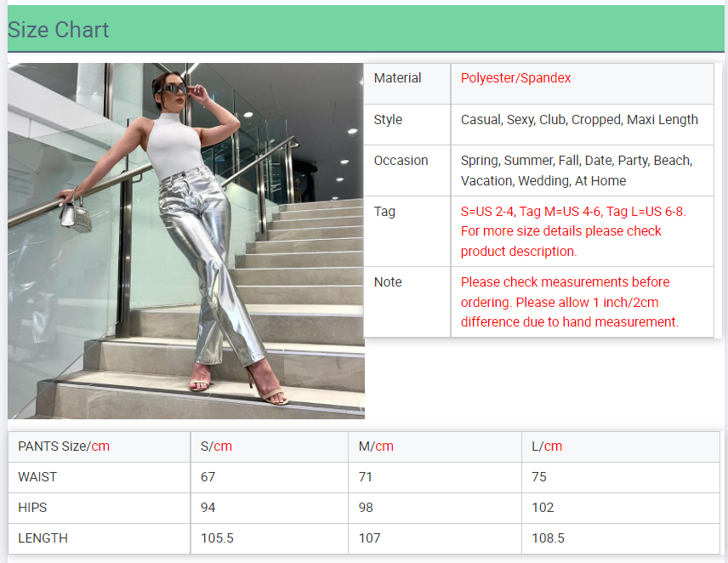Select the Style row label

pyautogui.click(x=388, y=120)
